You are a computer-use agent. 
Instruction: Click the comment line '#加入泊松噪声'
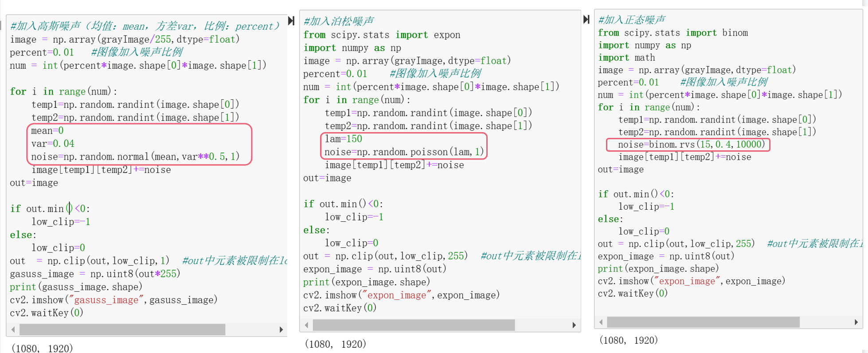(338, 21)
